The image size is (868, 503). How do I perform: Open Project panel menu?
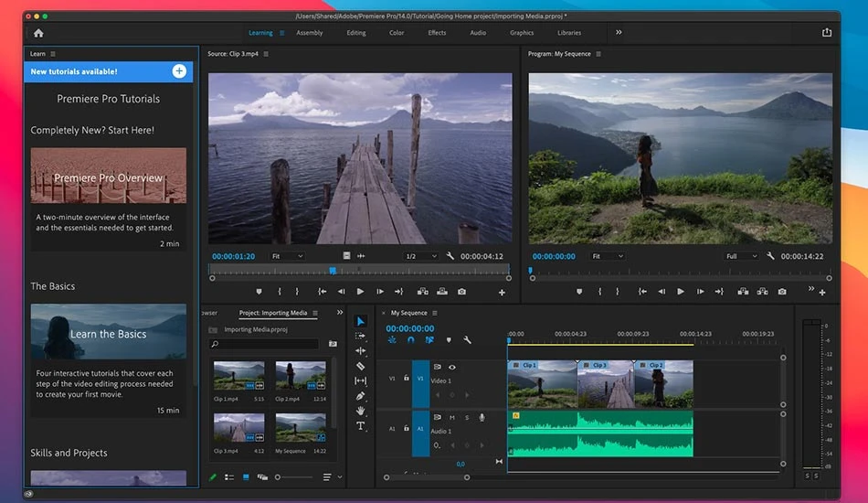tap(315, 314)
